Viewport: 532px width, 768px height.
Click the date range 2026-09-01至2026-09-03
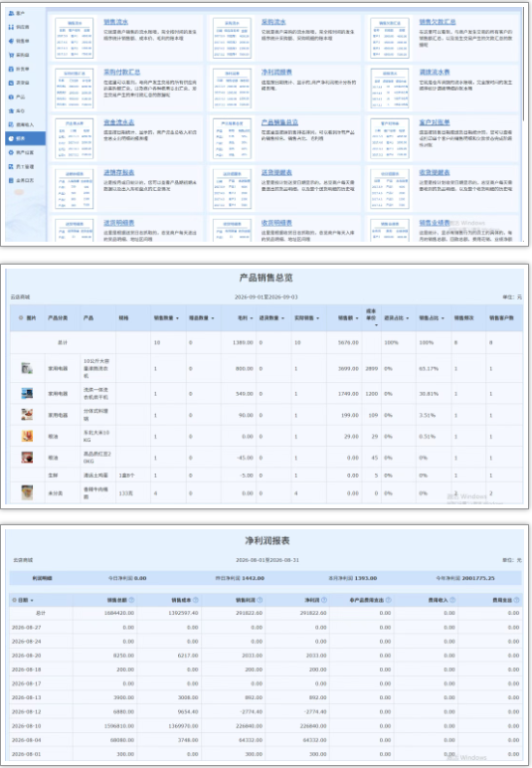pyautogui.click(x=266, y=297)
